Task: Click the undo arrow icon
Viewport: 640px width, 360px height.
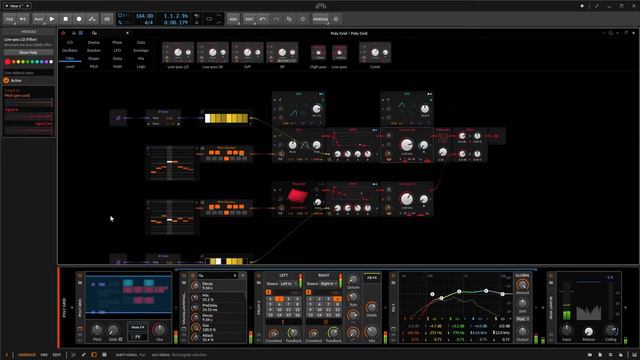Action: click(x=263, y=19)
